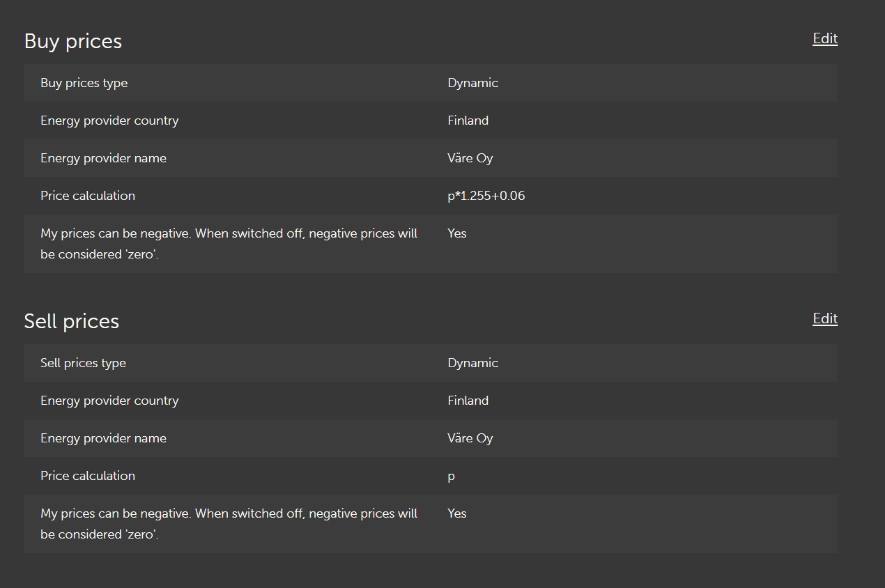Click the sell price calculation value p
885x588 pixels.
(452, 477)
